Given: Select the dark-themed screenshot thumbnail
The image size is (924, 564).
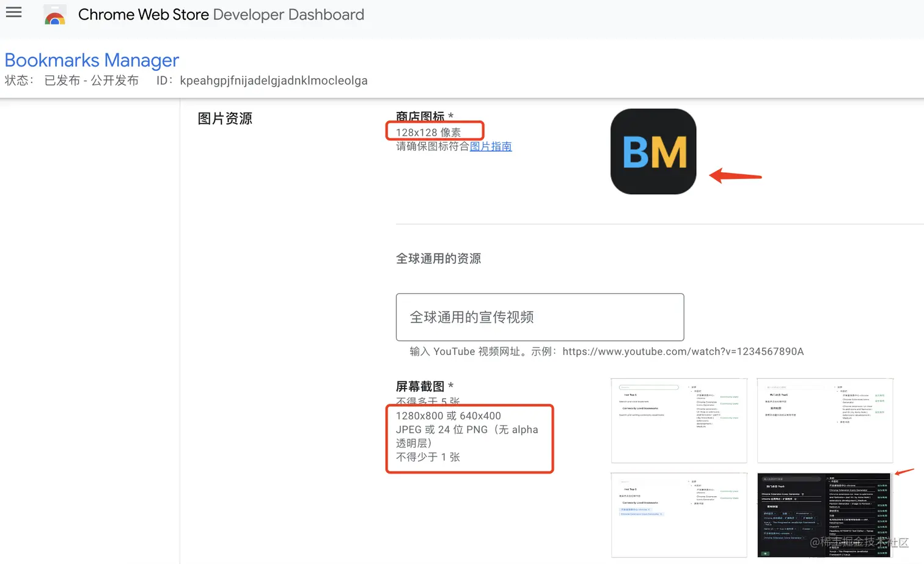Looking at the screenshot, I should 824,515.
